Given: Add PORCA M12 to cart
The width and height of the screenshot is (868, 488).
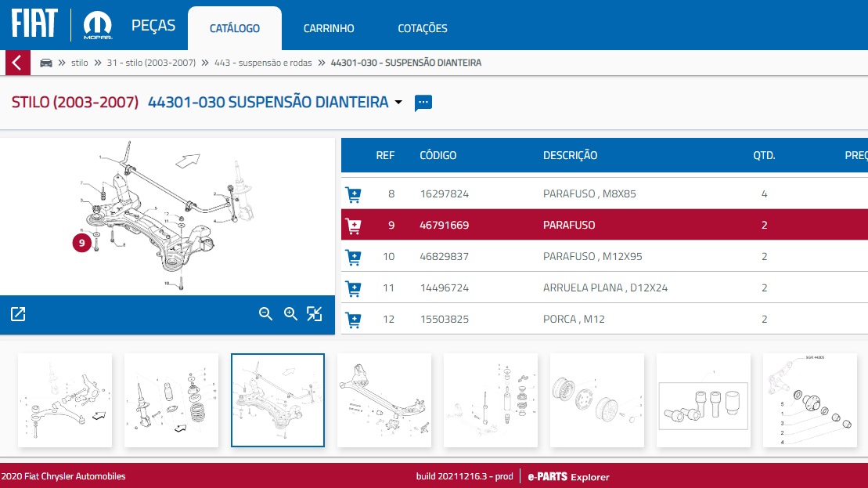Looking at the screenshot, I should click(x=354, y=320).
